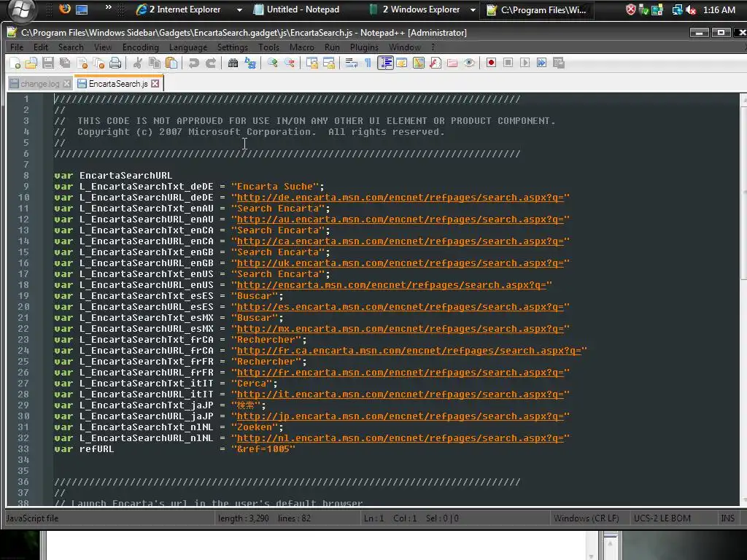Select the EncartaSearch.js tab
Viewport: 747px width, 560px height.
[118, 84]
